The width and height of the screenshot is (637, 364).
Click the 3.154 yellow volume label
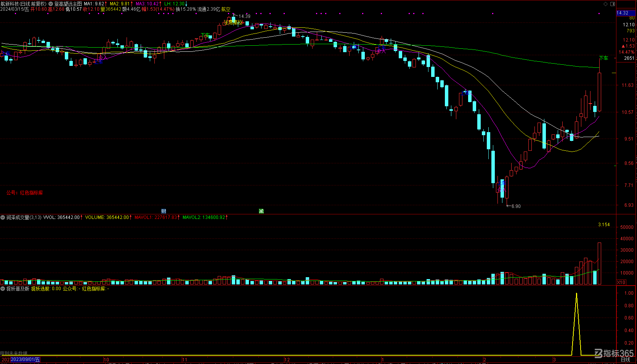(604, 225)
